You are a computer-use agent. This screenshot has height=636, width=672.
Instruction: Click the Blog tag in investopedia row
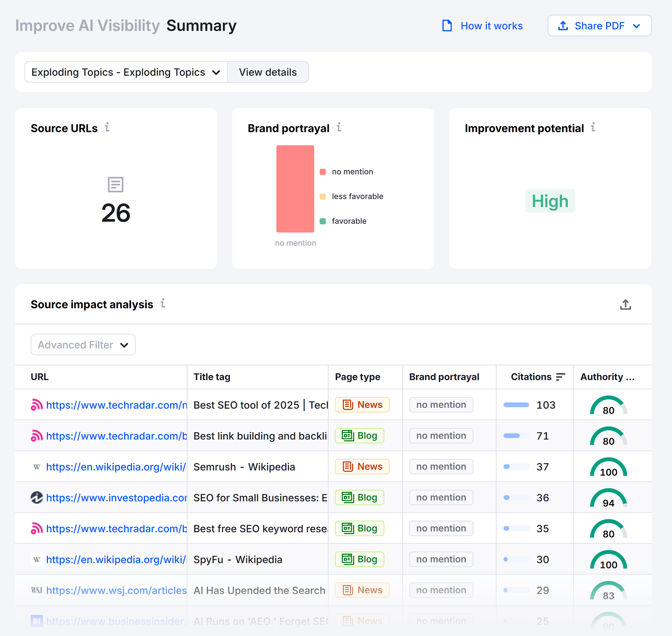tap(359, 497)
